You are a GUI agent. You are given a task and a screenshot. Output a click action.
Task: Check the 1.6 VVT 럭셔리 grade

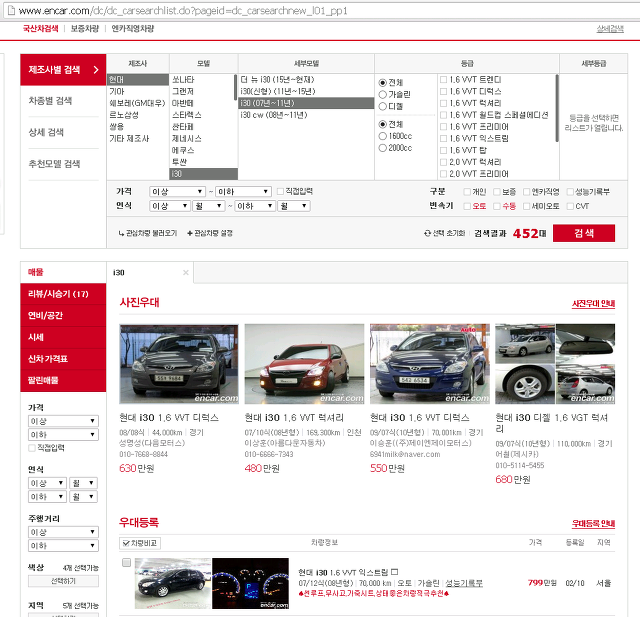click(x=443, y=103)
